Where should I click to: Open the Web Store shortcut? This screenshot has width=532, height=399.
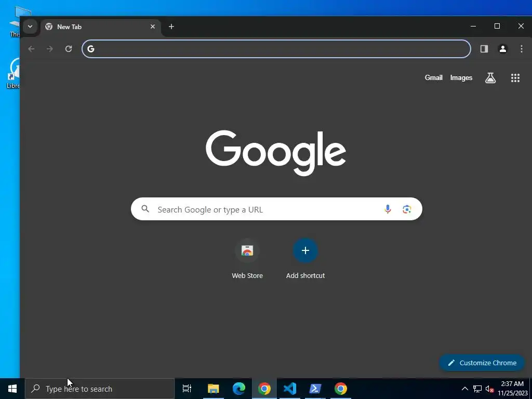coord(247,259)
